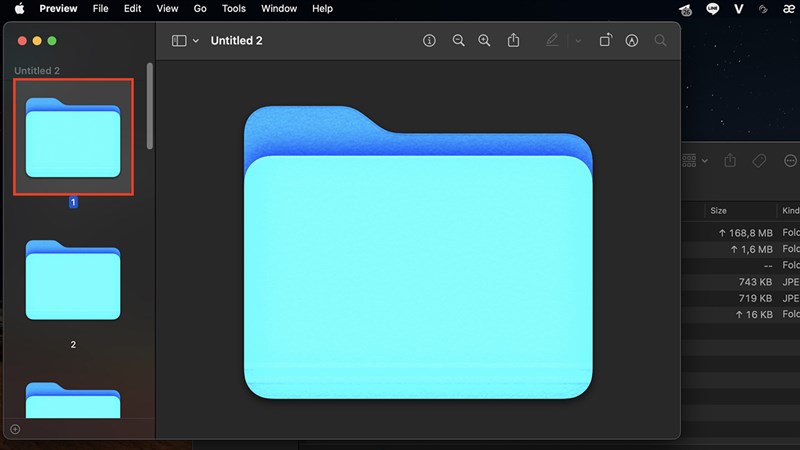Maximize the Preview window
This screenshot has height=450, width=800.
pyautogui.click(x=52, y=41)
